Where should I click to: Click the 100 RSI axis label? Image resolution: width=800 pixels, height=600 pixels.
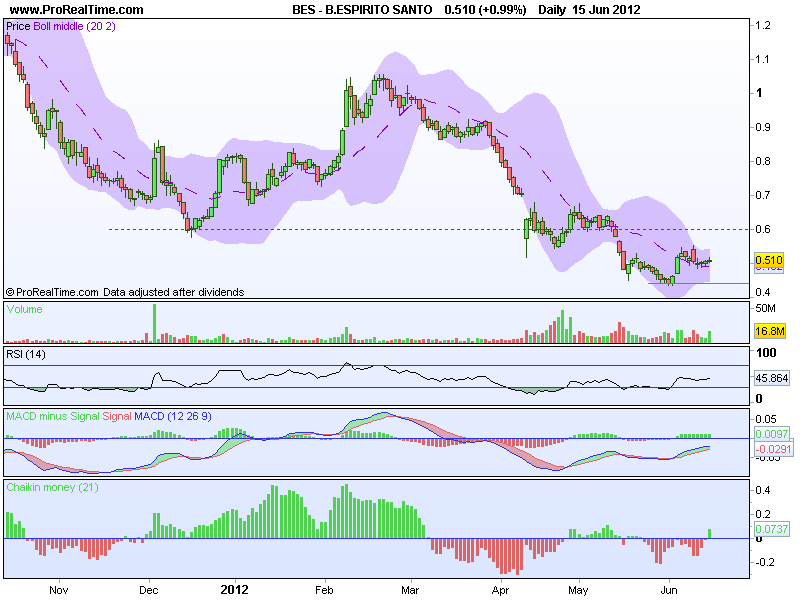[x=766, y=353]
